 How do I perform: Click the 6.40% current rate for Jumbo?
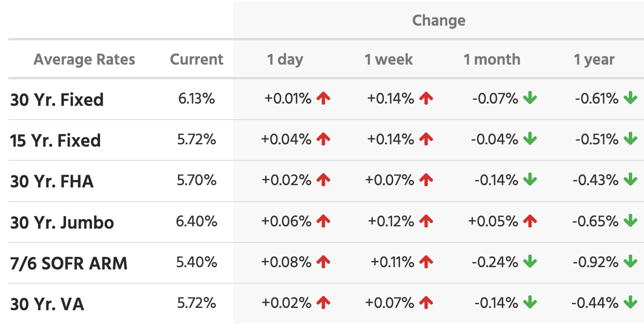point(196,222)
